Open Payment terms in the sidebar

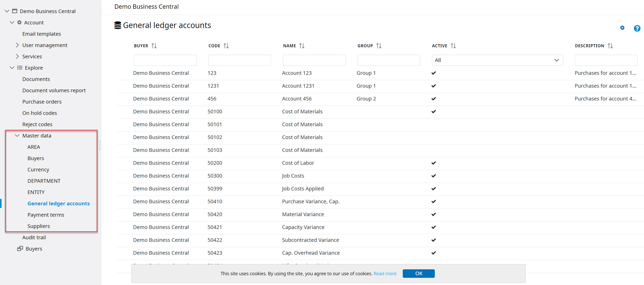coord(46,215)
